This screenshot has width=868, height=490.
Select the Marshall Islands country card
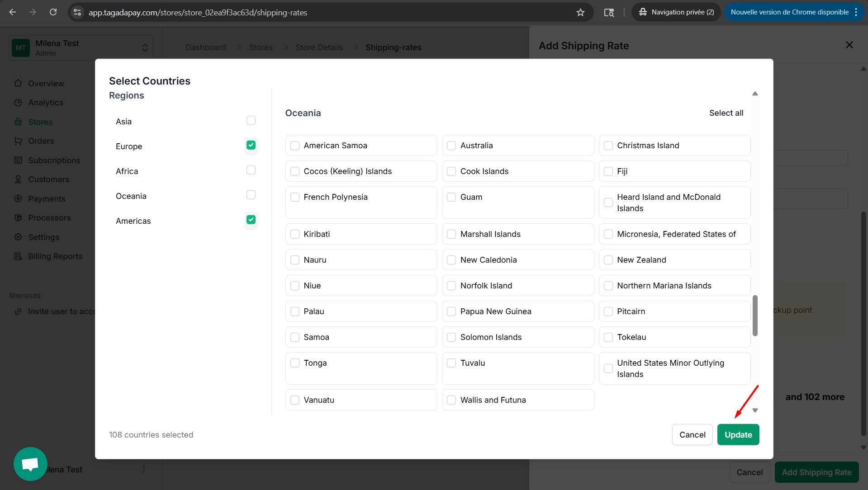(x=518, y=234)
